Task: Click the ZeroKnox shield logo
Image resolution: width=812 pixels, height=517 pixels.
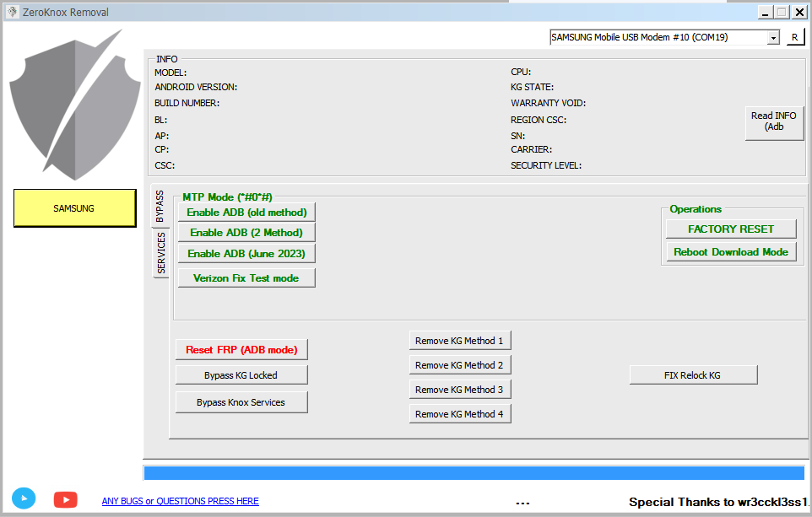Action: [x=74, y=105]
